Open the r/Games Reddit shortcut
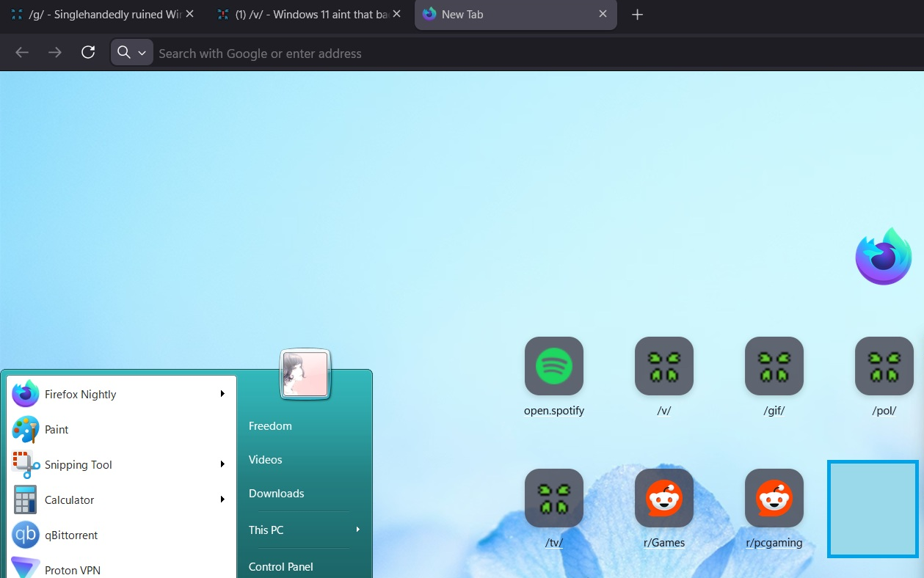 click(x=664, y=498)
